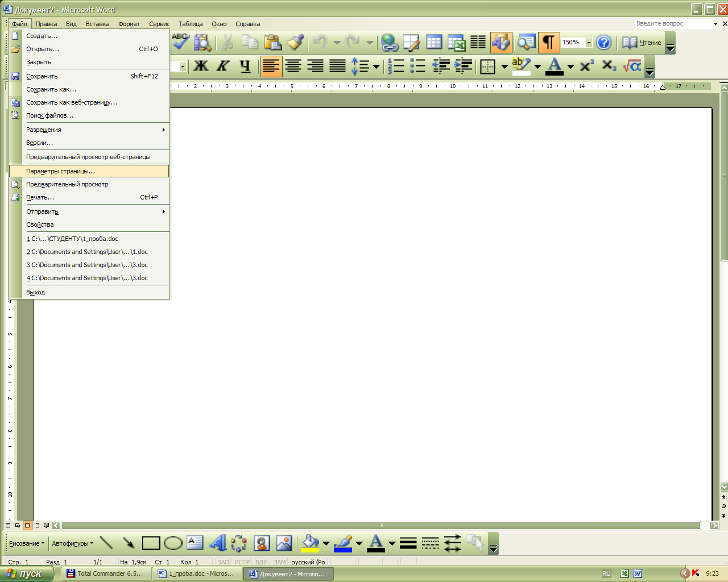Expand the undo history dropdown arrow

coord(336,43)
